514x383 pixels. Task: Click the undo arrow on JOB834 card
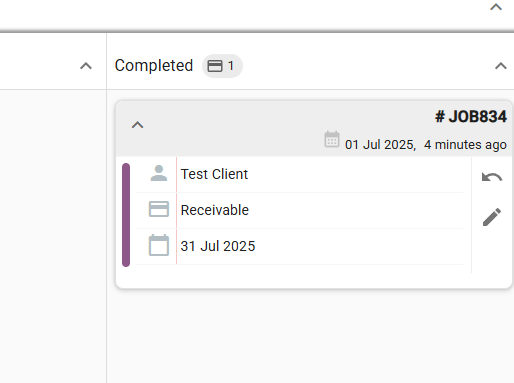pos(492,177)
